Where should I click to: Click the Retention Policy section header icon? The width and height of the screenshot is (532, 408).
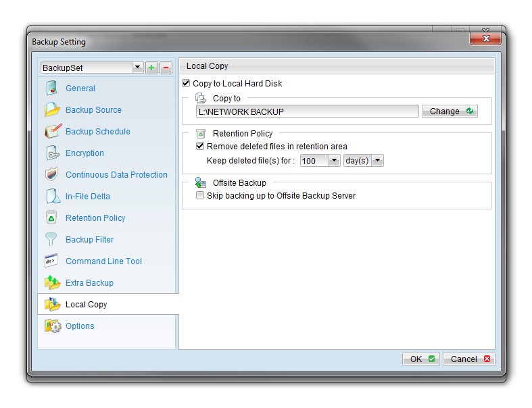tap(201, 134)
